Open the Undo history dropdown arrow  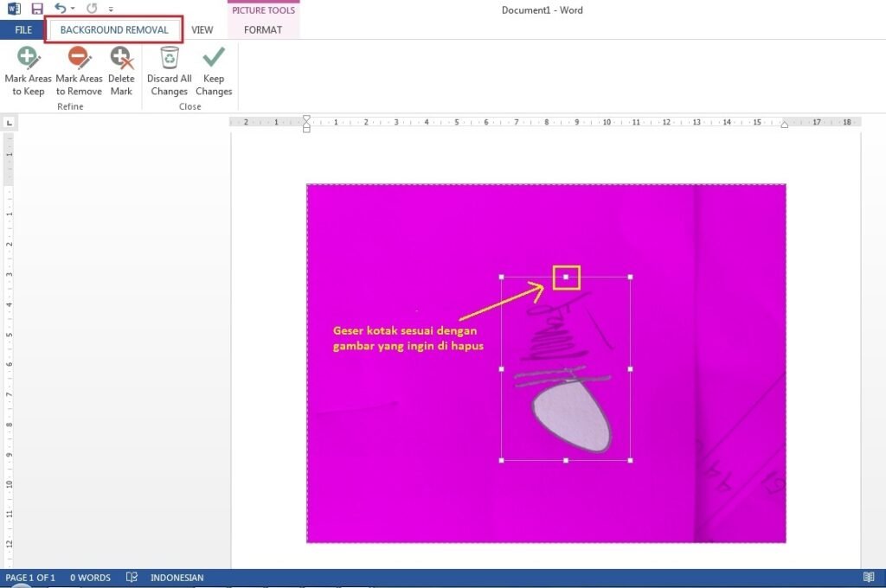(x=73, y=10)
